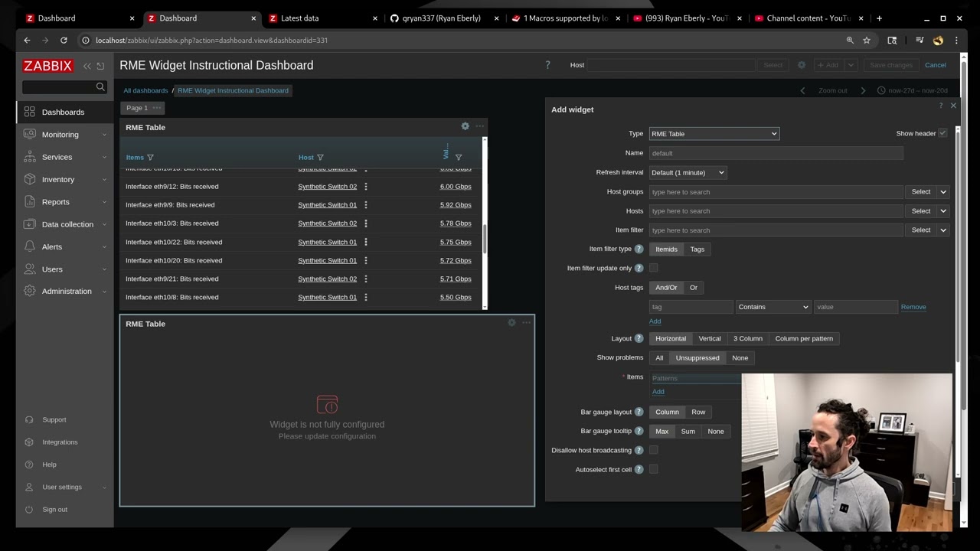Open the Refresh interval dropdown
The height and width of the screenshot is (551, 980).
click(688, 172)
